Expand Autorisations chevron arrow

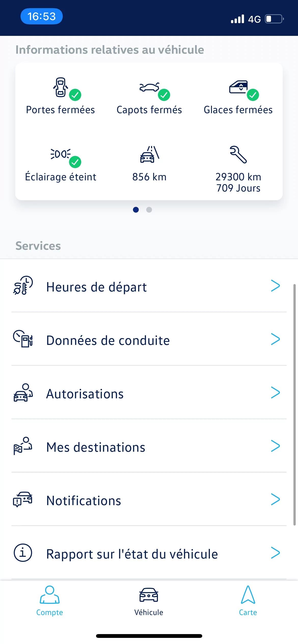(275, 393)
